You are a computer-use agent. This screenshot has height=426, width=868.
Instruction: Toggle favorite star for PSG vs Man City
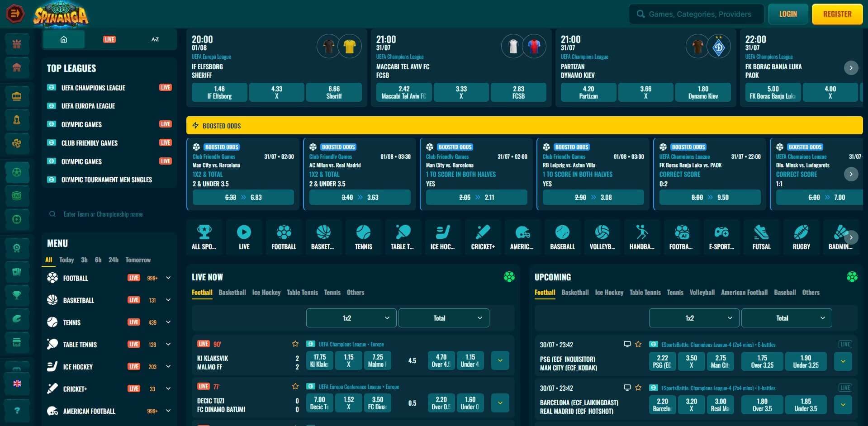pyautogui.click(x=638, y=345)
